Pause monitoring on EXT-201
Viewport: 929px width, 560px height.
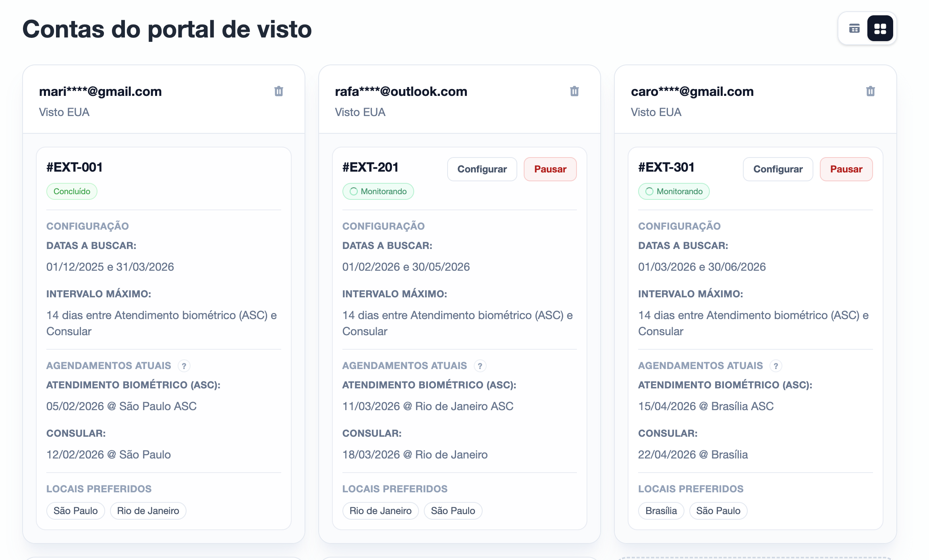coord(550,169)
